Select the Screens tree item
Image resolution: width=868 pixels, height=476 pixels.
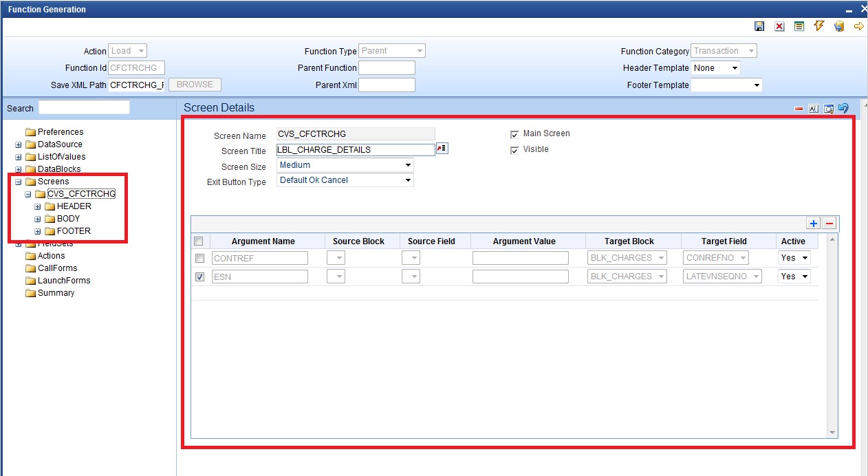(x=53, y=182)
